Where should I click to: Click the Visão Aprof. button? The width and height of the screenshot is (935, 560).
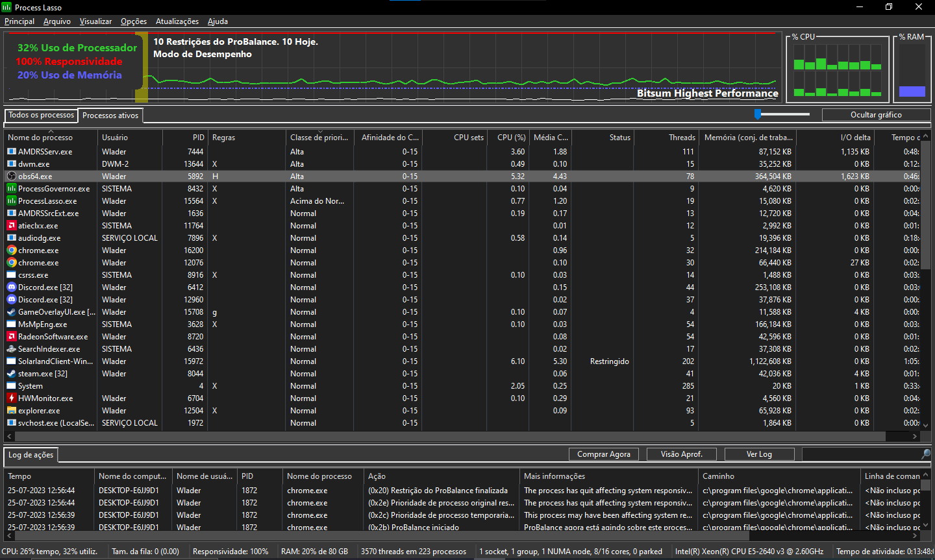[x=682, y=454]
